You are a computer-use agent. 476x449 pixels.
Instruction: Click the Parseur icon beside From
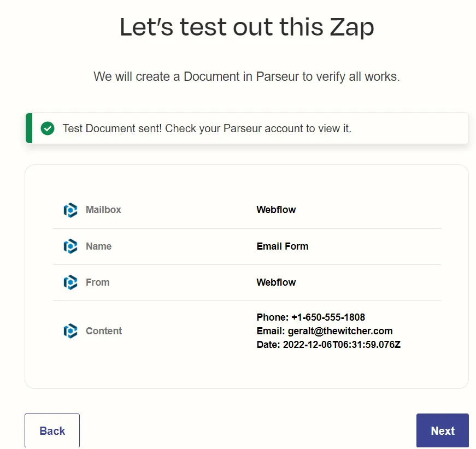(x=70, y=282)
